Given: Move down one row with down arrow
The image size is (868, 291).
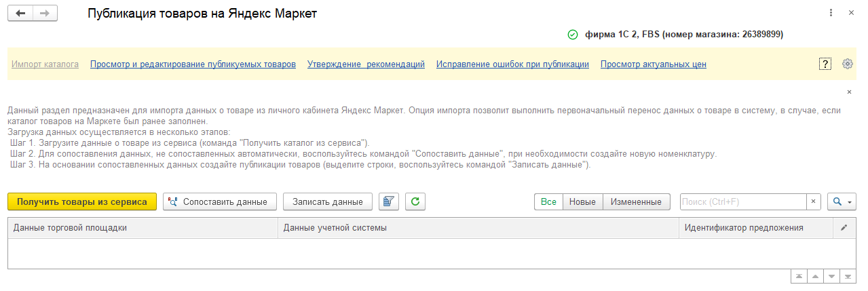Looking at the screenshot, I should coord(831,277).
